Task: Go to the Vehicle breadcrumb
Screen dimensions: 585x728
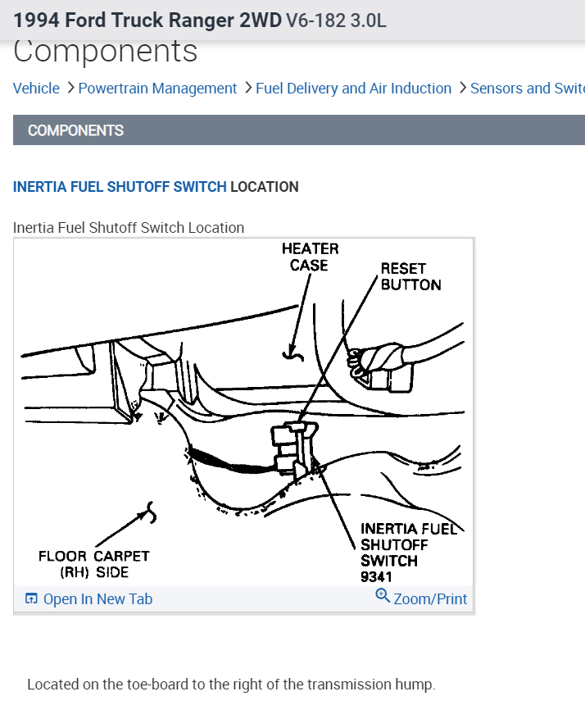Action: [x=36, y=89]
